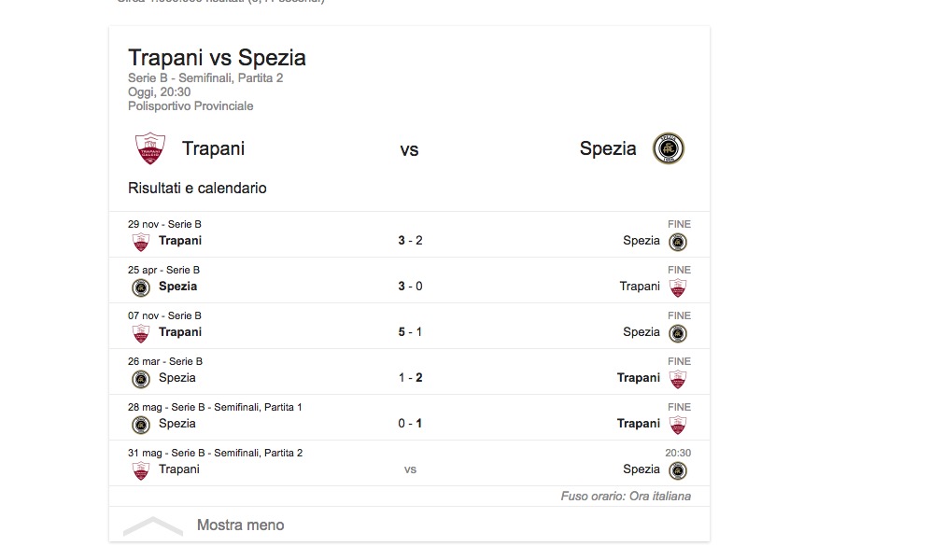Click the Trapani team name in header
The image size is (931, 560).
click(x=213, y=148)
